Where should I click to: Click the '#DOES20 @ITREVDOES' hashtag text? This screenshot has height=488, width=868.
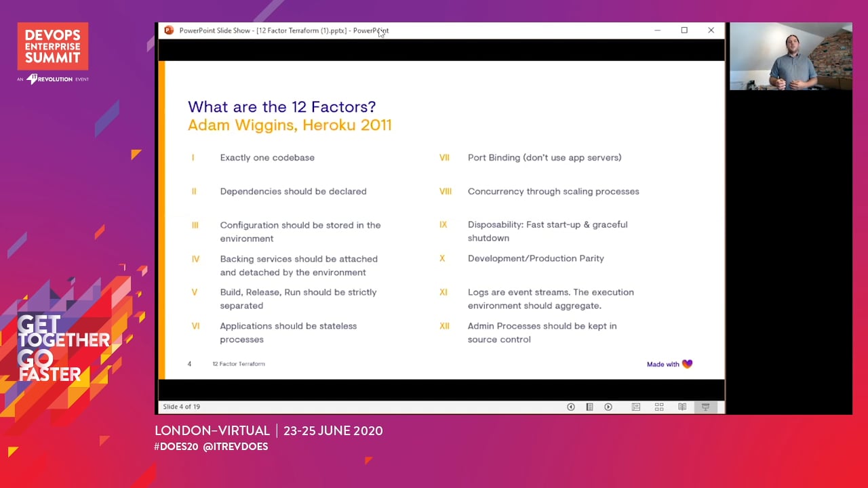tap(211, 447)
